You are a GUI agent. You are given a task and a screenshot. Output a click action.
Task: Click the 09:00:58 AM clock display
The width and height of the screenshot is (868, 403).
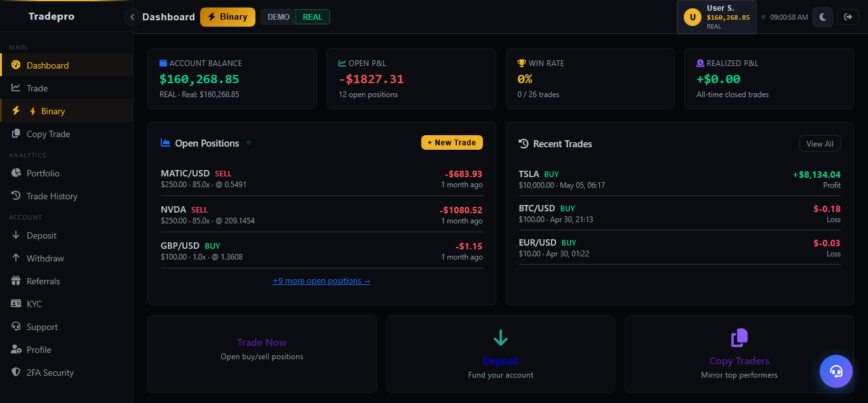pyautogui.click(x=789, y=17)
